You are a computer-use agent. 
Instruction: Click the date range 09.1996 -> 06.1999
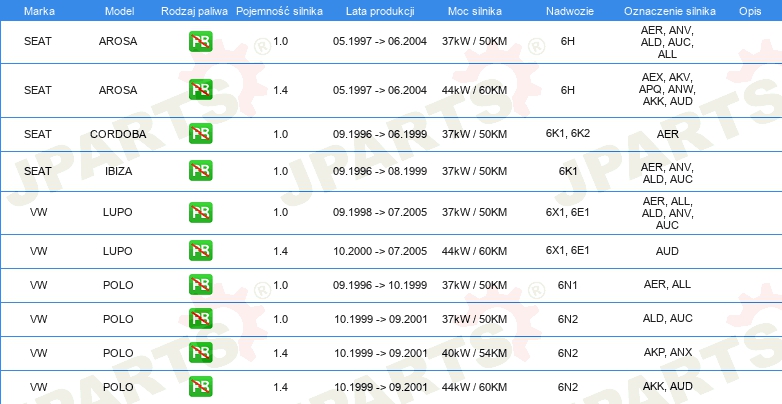coord(380,134)
